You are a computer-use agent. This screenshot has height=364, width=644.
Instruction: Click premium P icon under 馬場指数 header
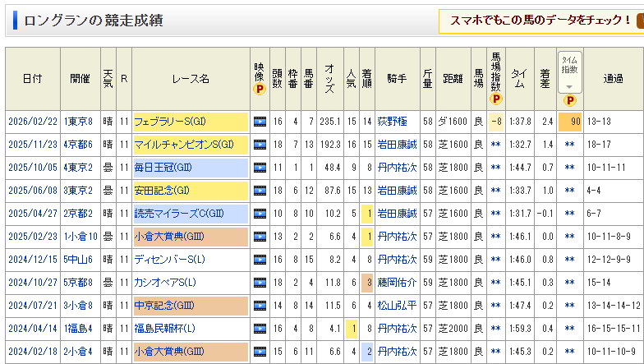click(x=495, y=99)
